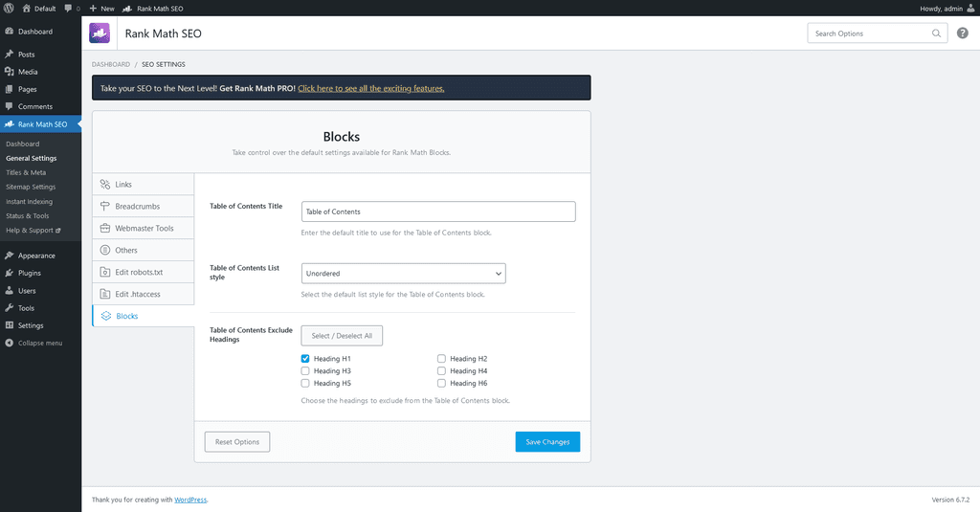Open Rank Math SEO admin bar menu

pyautogui.click(x=153, y=8)
